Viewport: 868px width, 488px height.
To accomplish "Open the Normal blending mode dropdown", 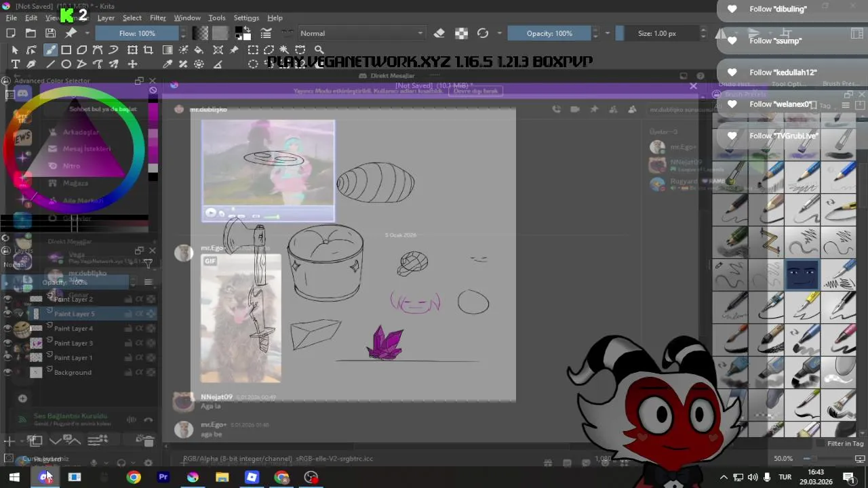I will pyautogui.click(x=361, y=33).
